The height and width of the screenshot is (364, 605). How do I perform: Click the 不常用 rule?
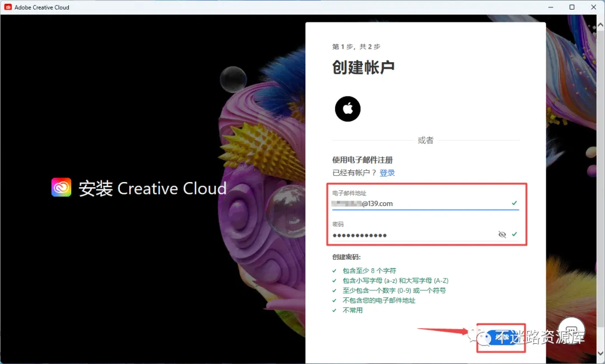pyautogui.click(x=352, y=310)
